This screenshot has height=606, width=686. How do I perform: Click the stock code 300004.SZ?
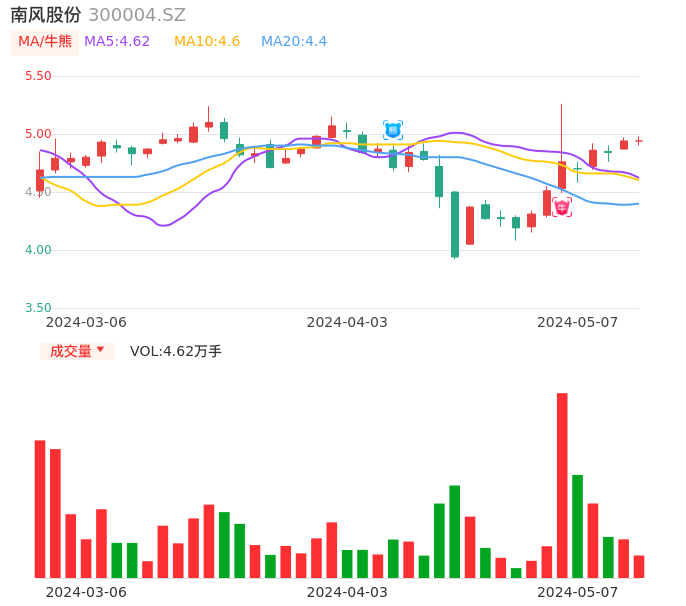pyautogui.click(x=137, y=15)
